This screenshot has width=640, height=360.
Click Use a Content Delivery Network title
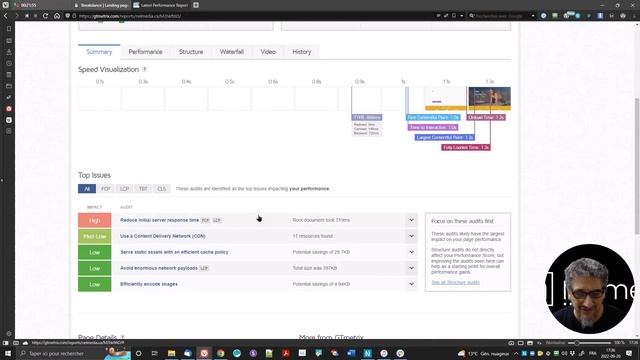coord(163,236)
